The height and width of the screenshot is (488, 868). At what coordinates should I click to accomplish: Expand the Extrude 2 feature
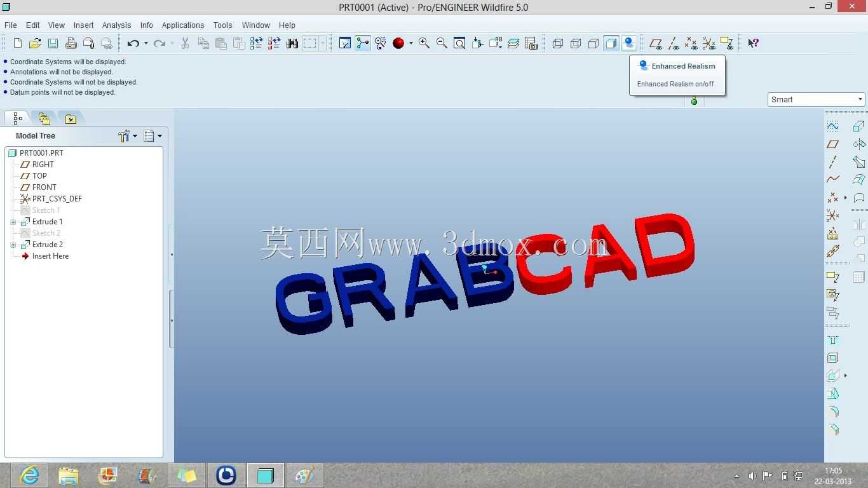pyautogui.click(x=13, y=245)
